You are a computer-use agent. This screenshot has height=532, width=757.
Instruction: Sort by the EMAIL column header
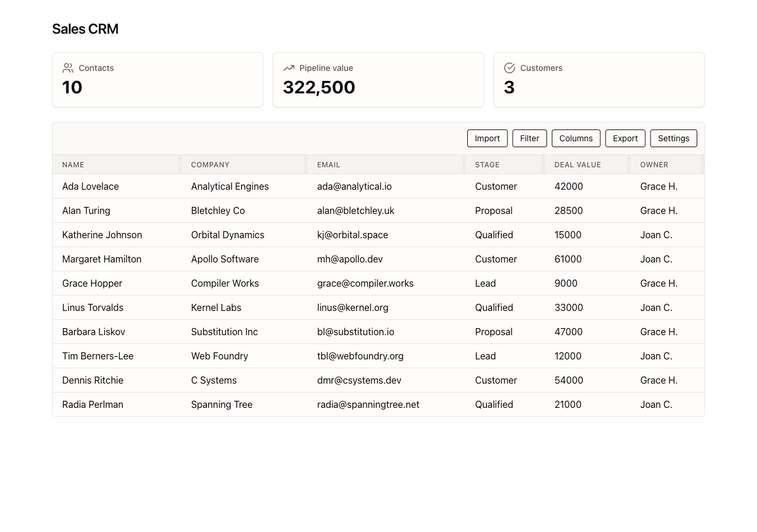point(386,165)
